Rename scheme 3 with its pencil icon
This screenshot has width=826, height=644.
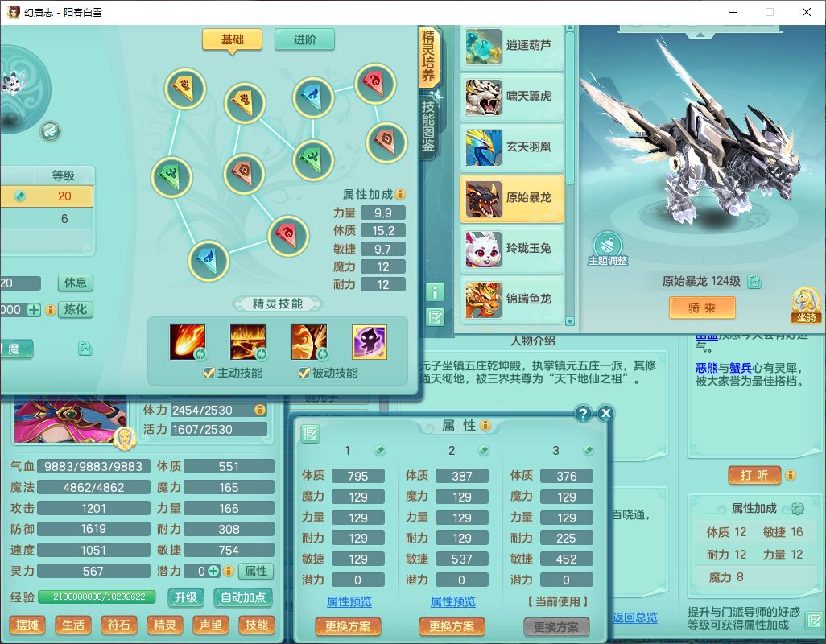click(589, 451)
